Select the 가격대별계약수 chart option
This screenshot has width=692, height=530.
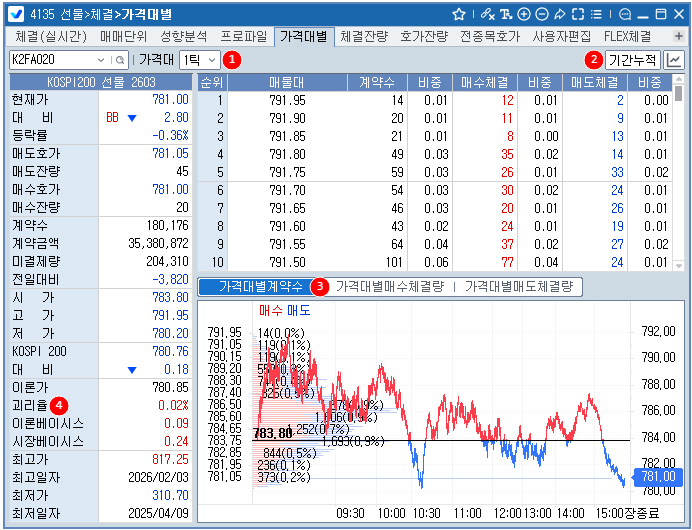point(254,287)
